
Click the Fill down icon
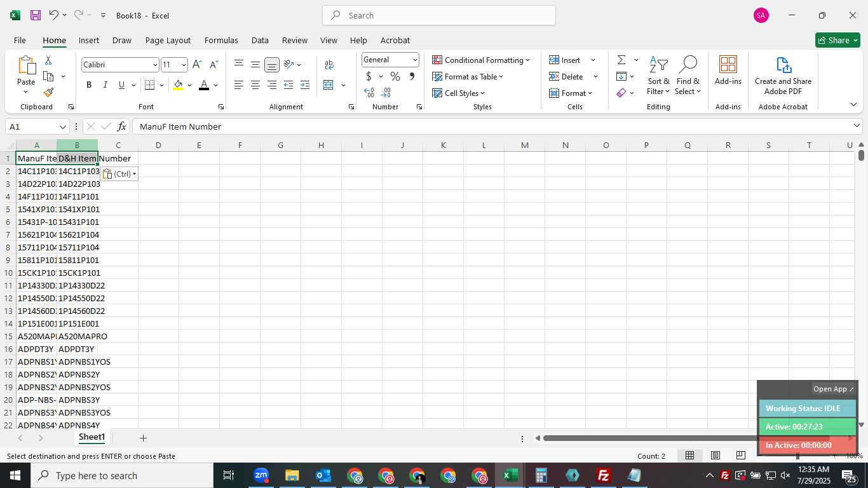click(x=621, y=77)
